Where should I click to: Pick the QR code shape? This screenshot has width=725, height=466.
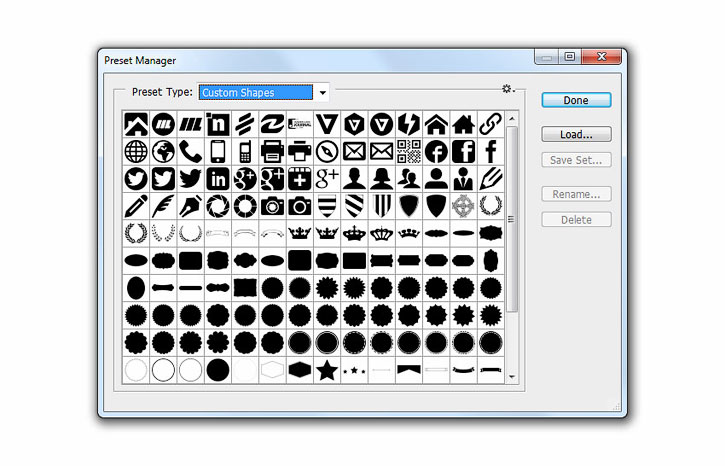409,152
